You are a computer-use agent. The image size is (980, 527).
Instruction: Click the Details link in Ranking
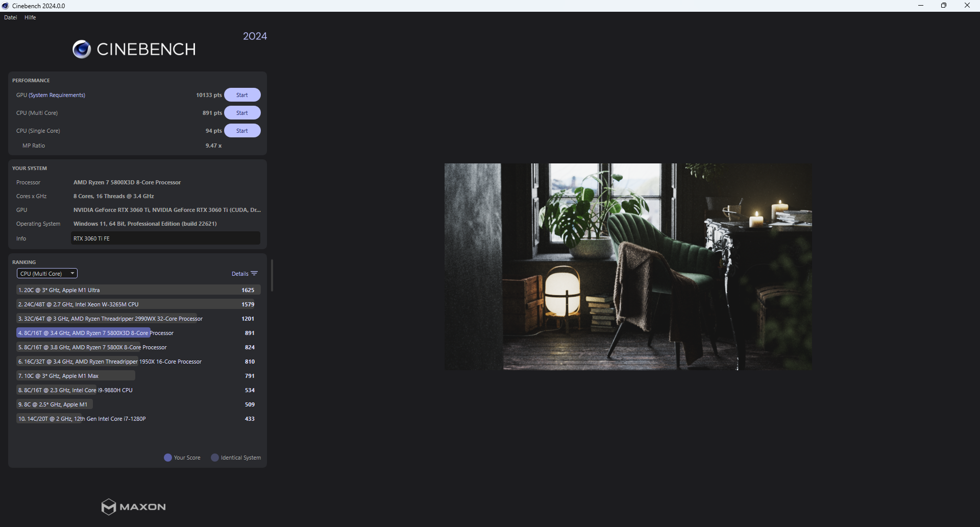(x=240, y=274)
